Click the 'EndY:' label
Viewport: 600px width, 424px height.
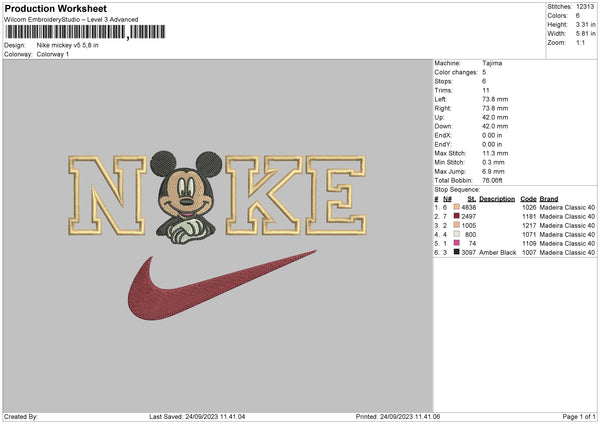click(443, 144)
